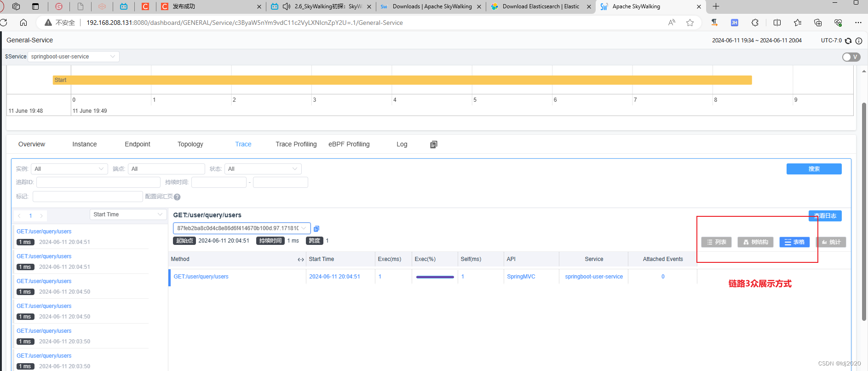868x371 pixels.
Task: Click springboot-user-service cell in Service column
Action: pos(594,277)
